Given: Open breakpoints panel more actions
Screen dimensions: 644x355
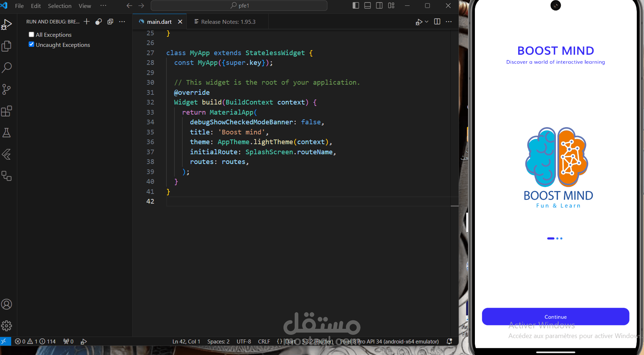Looking at the screenshot, I should (122, 22).
